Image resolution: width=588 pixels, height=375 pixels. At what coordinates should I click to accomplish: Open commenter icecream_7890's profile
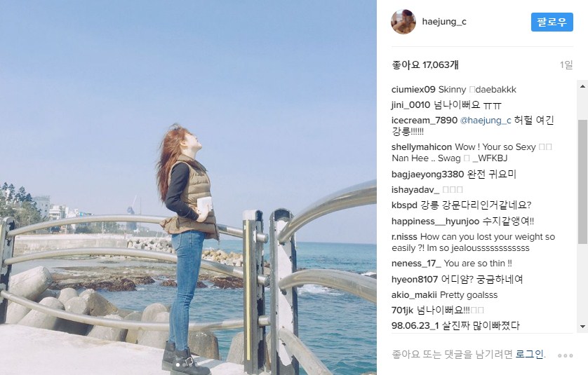click(424, 121)
